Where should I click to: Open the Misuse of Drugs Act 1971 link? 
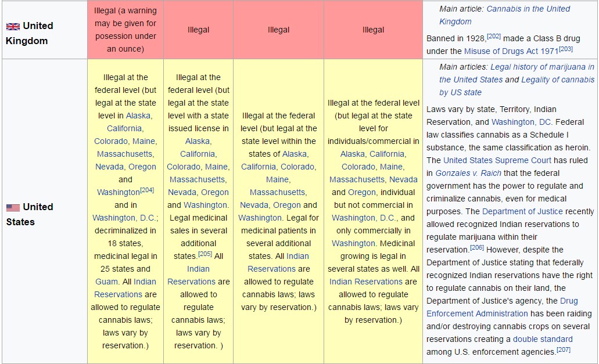511,51
